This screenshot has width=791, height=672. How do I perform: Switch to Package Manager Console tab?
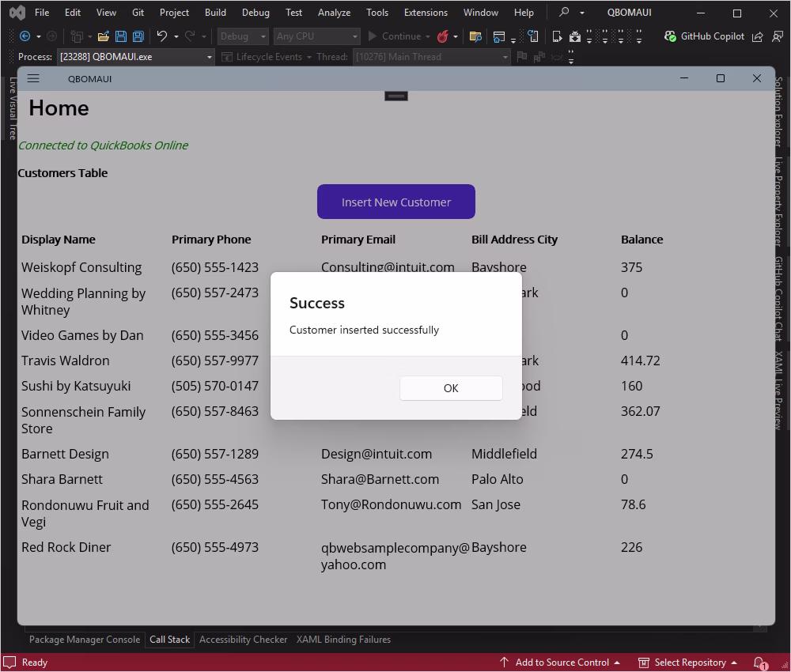click(x=85, y=640)
